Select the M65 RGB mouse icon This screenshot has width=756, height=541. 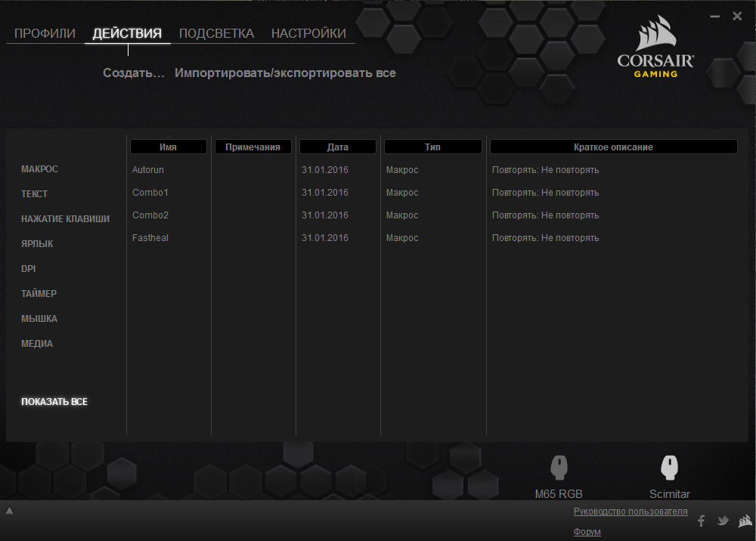[559, 468]
